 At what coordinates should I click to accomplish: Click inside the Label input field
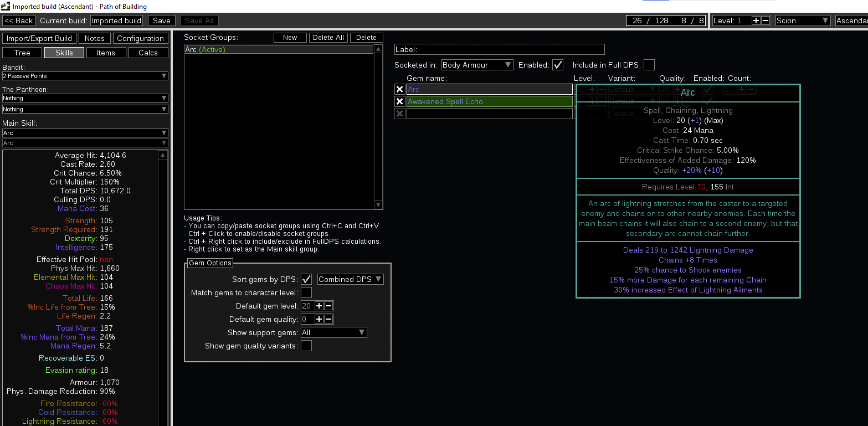[x=499, y=49]
